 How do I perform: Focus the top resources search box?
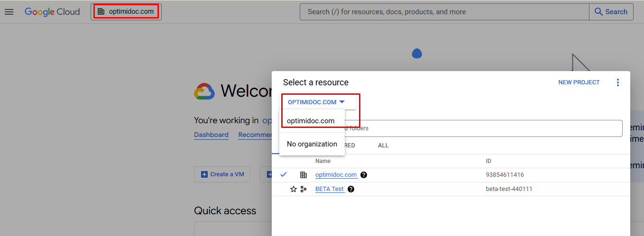coord(444,12)
